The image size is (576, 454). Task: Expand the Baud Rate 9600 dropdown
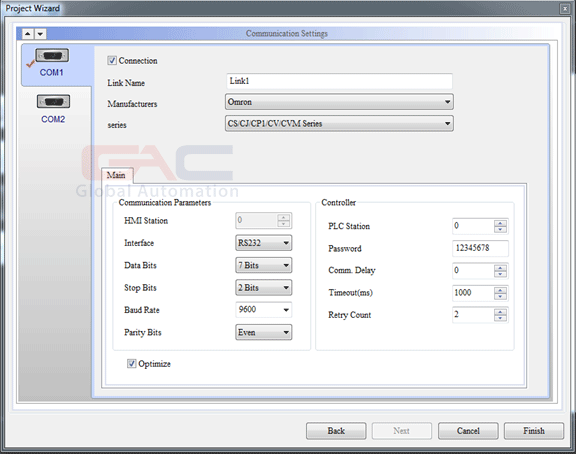[x=263, y=310]
